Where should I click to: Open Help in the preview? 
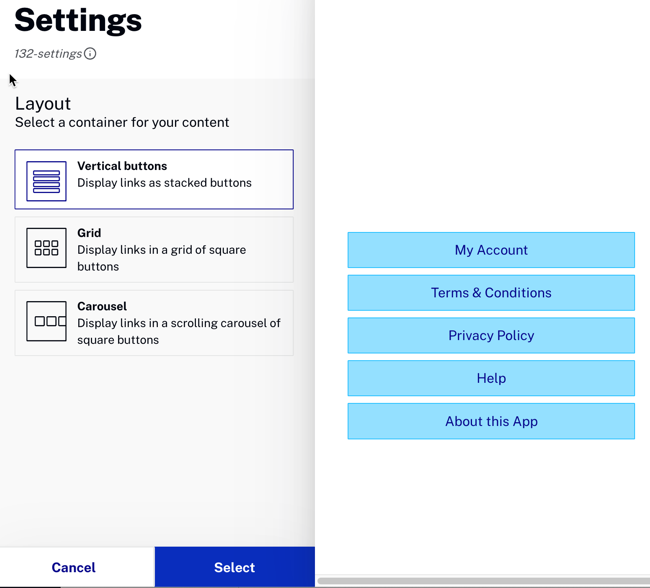491,378
